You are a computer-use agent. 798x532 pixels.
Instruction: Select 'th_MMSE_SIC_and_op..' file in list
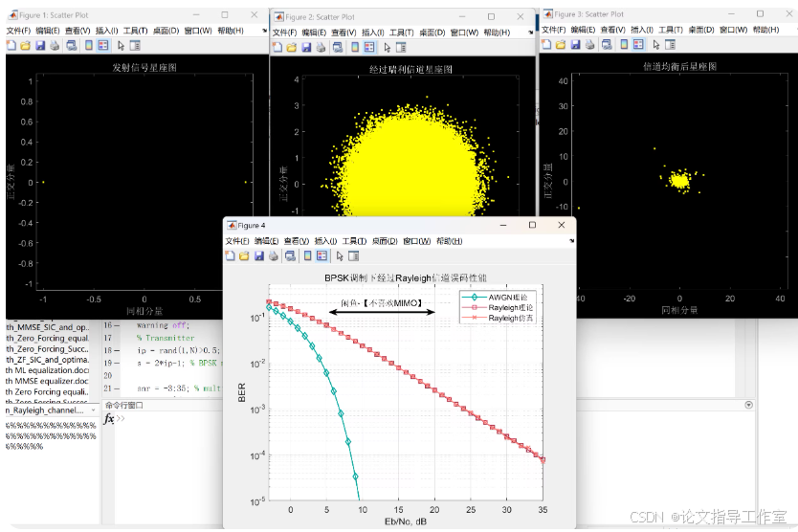tap(47, 327)
